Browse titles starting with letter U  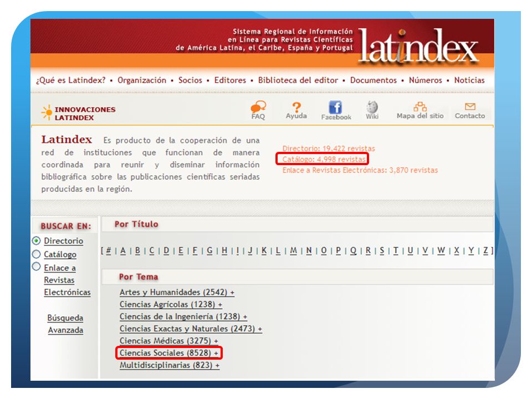point(410,250)
